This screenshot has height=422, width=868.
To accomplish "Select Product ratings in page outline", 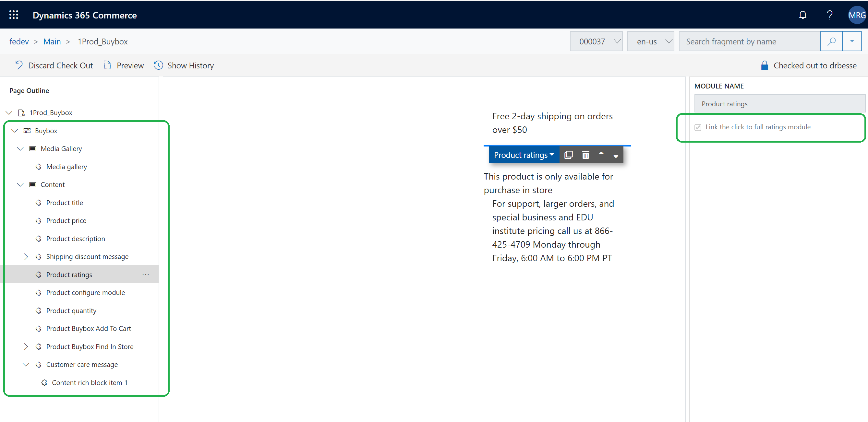I will coord(69,274).
